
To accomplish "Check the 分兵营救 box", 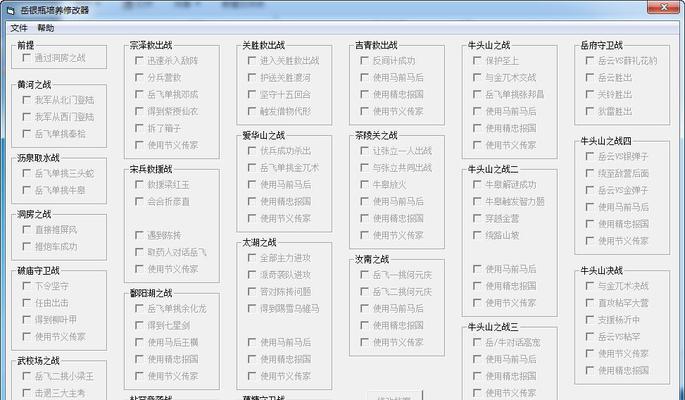I will [139, 78].
